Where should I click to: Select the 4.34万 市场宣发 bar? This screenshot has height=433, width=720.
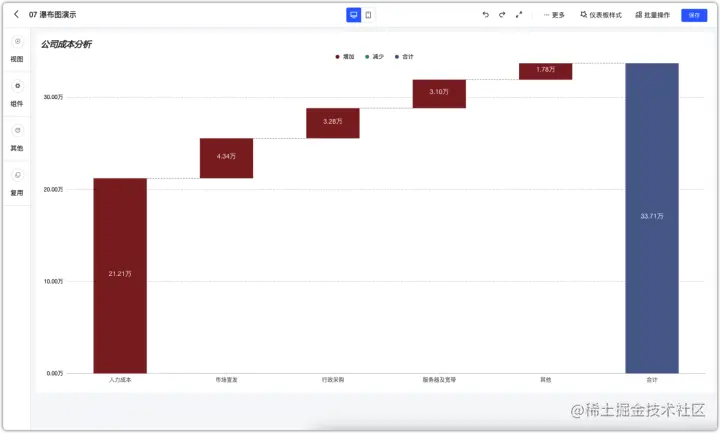(x=226, y=158)
